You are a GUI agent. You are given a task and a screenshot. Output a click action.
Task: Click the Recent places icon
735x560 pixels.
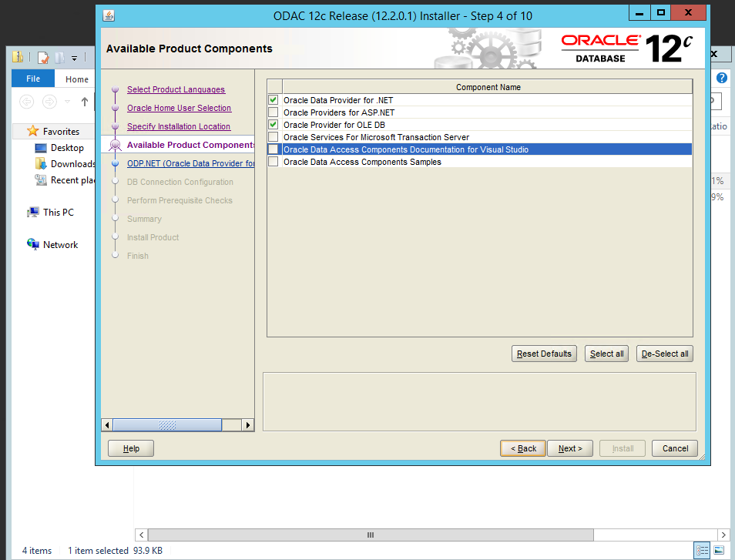pos(41,180)
